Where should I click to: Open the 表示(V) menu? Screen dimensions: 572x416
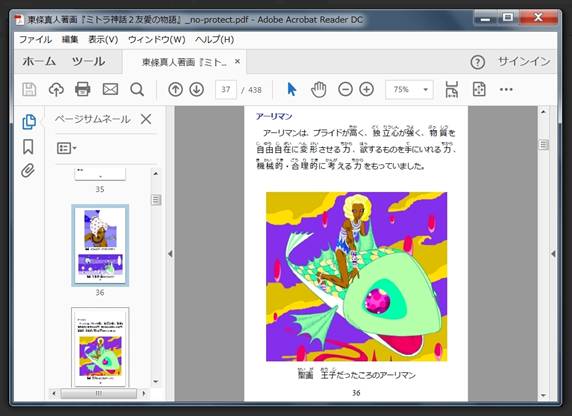[103, 39]
